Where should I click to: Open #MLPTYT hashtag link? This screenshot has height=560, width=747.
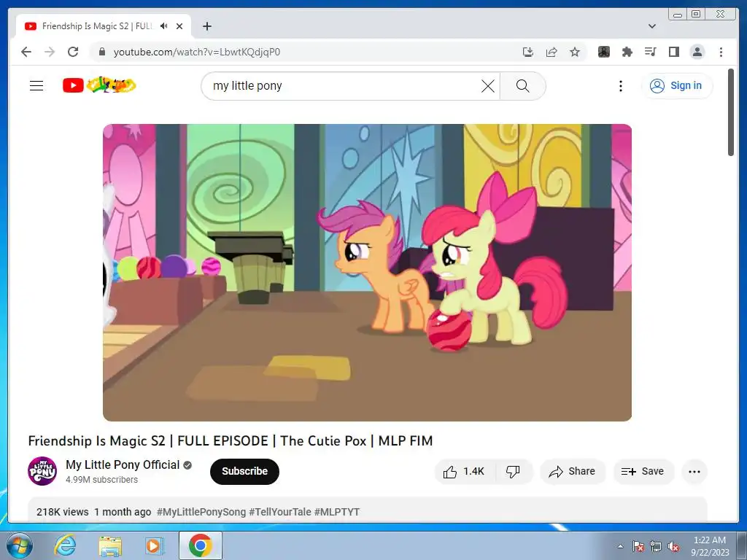(x=337, y=512)
